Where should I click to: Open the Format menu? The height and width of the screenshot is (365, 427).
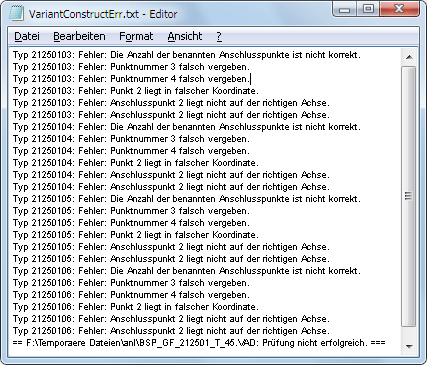[x=136, y=36]
